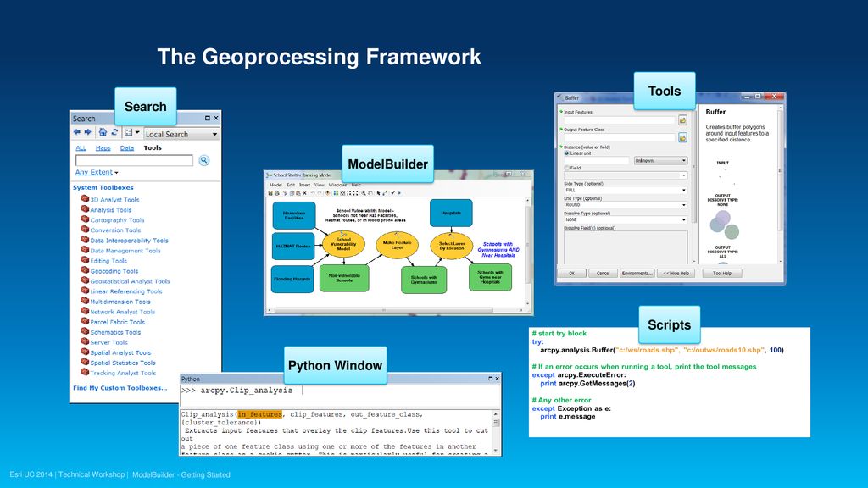Click Add Data icon in ModelBuilder toolbar

tap(328, 193)
